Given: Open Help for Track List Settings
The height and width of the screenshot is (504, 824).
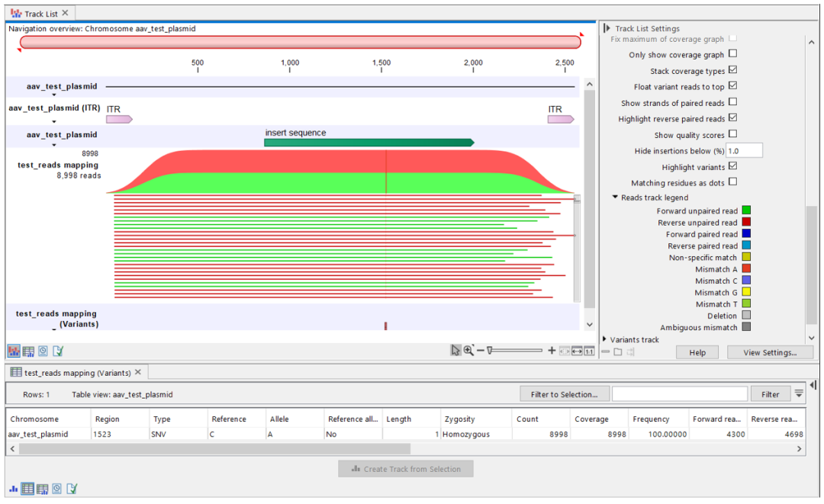Looking at the screenshot, I should [697, 352].
